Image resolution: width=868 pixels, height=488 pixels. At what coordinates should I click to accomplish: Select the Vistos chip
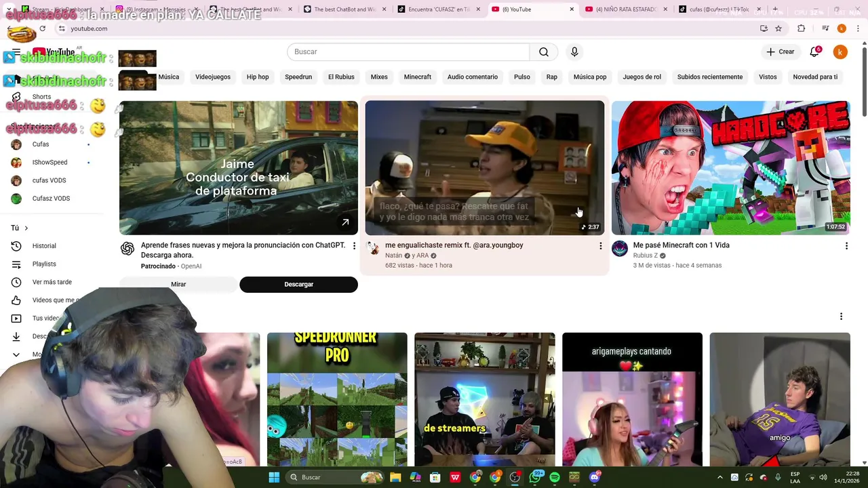(x=768, y=77)
